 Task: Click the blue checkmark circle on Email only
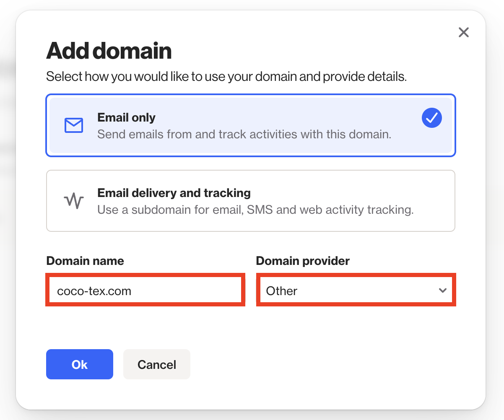click(x=431, y=118)
